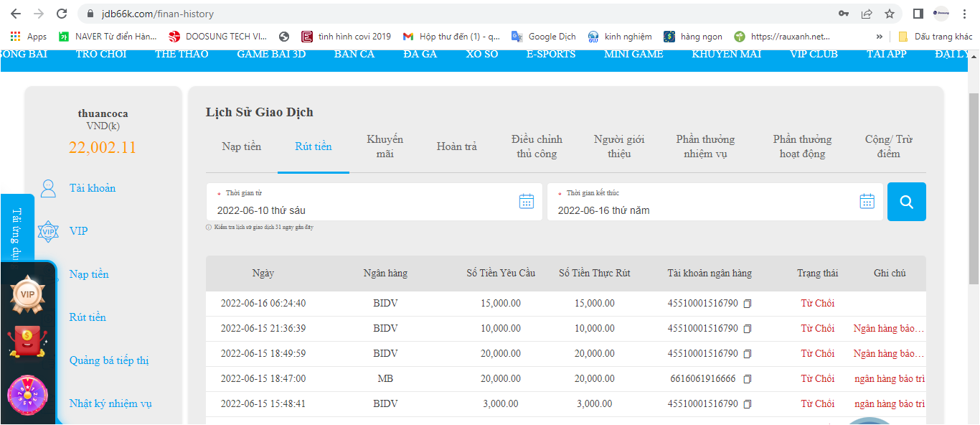Open TRÒ CHƠI menu
980x425 pixels.
[x=101, y=54]
